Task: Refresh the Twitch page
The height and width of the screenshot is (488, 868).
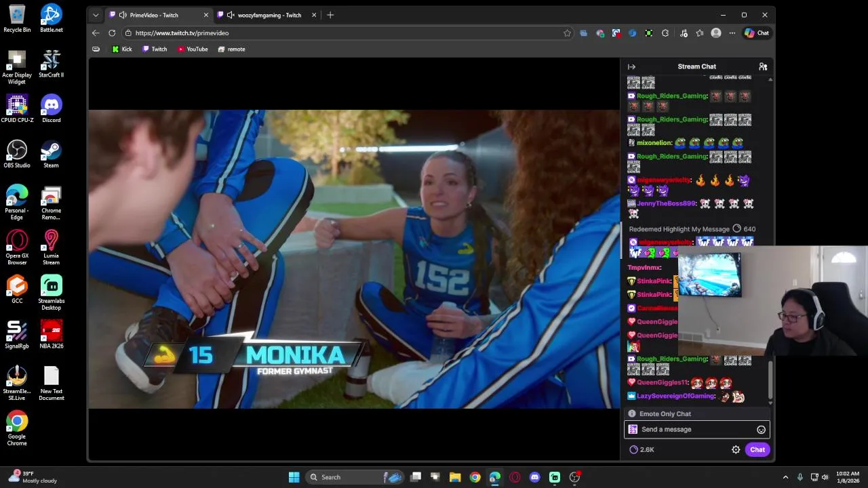Action: coord(112,33)
